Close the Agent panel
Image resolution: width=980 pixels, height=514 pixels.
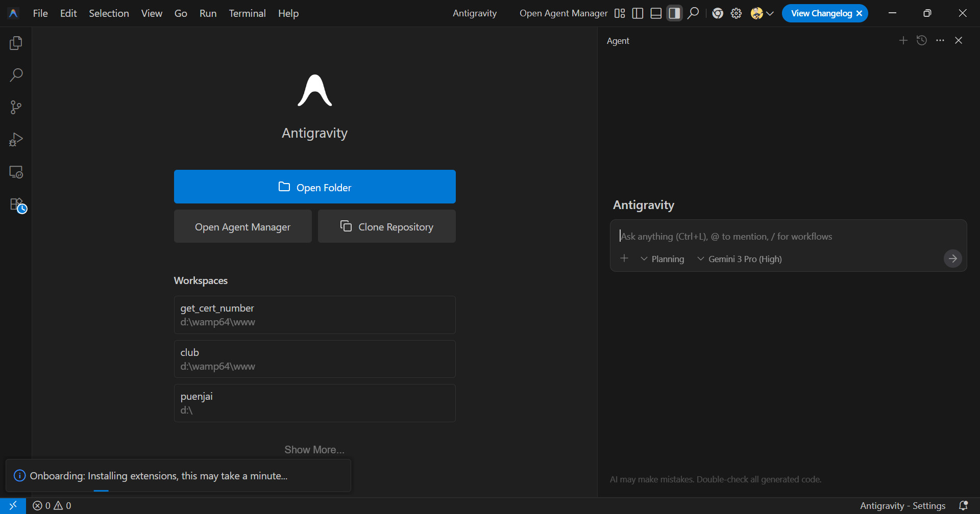959,40
